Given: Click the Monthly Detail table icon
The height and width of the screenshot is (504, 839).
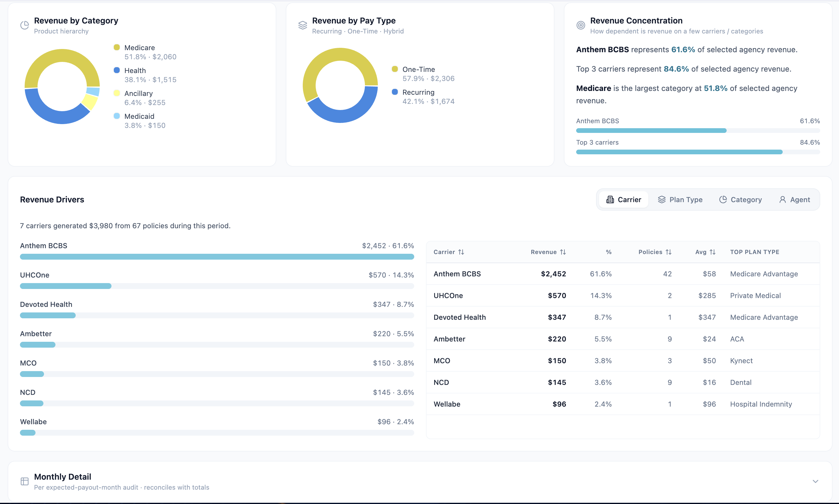Looking at the screenshot, I should (24, 481).
